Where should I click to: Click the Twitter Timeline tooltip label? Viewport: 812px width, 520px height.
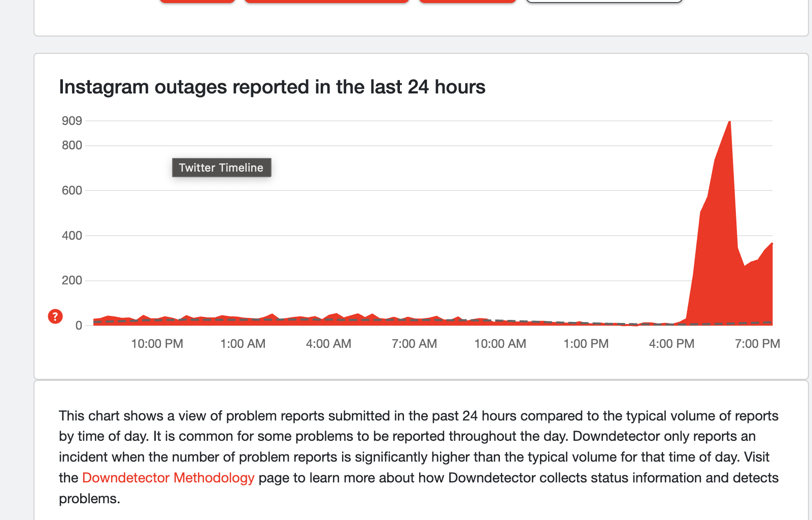point(221,168)
